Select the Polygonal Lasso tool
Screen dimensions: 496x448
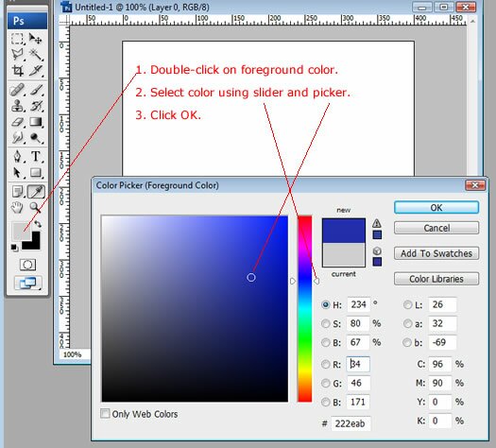click(17, 55)
